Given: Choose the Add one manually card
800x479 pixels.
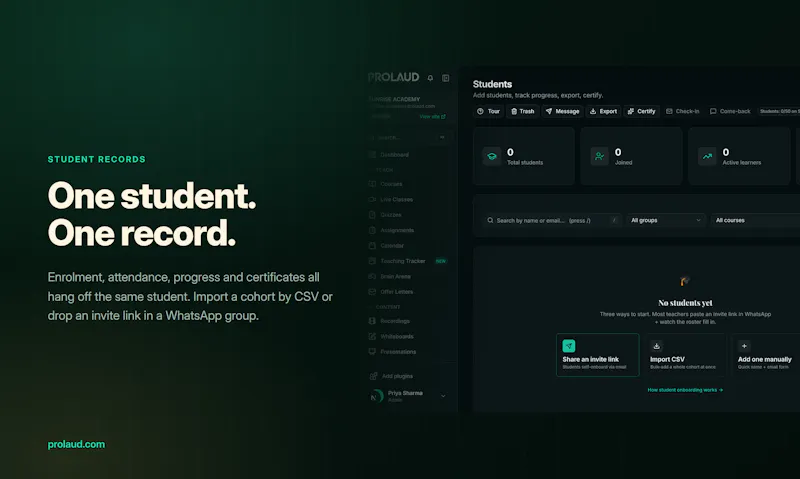Looking at the screenshot, I should 765,355.
